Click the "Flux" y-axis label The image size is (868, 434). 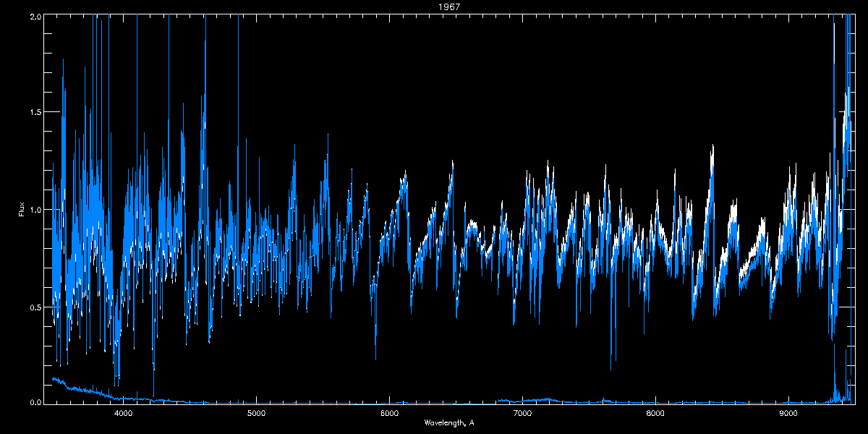(22, 208)
